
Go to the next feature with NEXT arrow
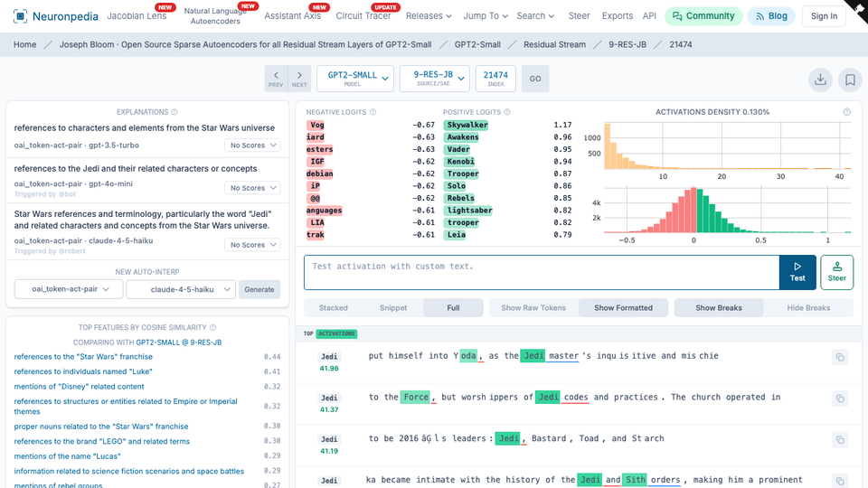(299, 79)
